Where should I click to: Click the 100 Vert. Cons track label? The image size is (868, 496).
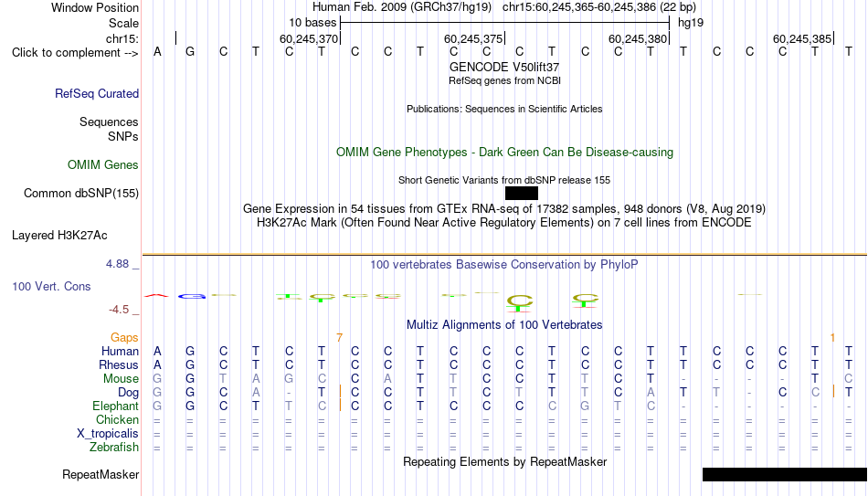click(51, 286)
